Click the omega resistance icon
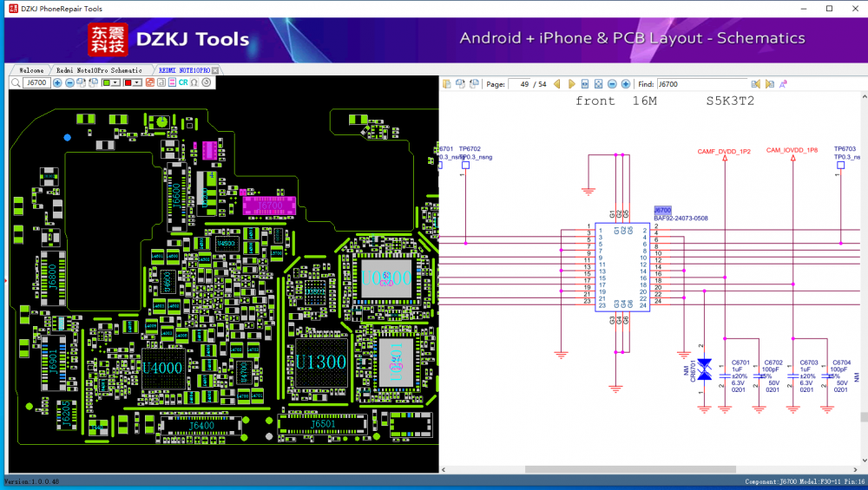This screenshot has width=868, height=490. pos(194,82)
